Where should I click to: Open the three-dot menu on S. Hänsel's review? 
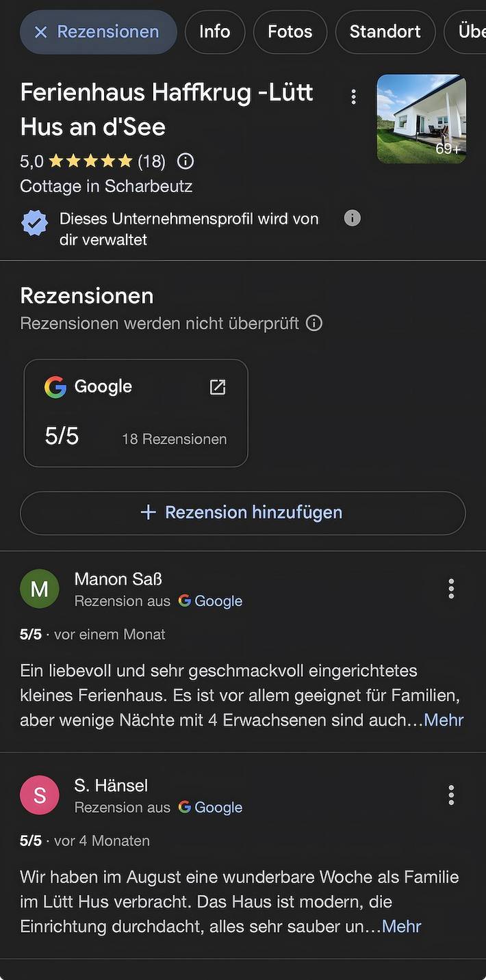click(x=451, y=795)
